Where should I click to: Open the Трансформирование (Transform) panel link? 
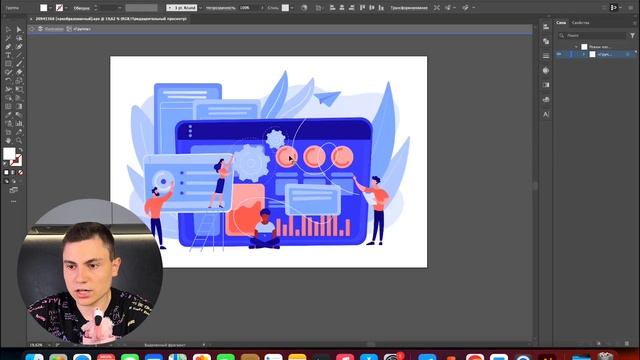[409, 8]
